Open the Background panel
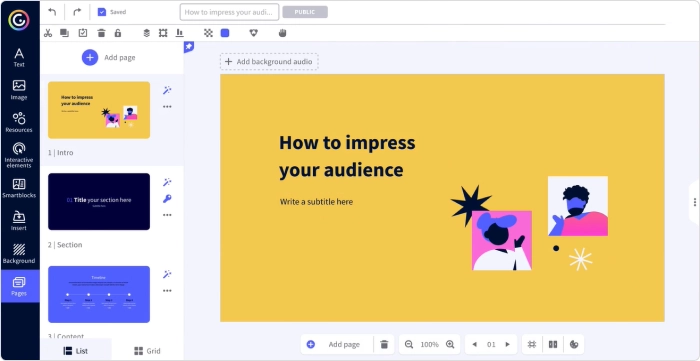700x361 pixels. click(19, 253)
